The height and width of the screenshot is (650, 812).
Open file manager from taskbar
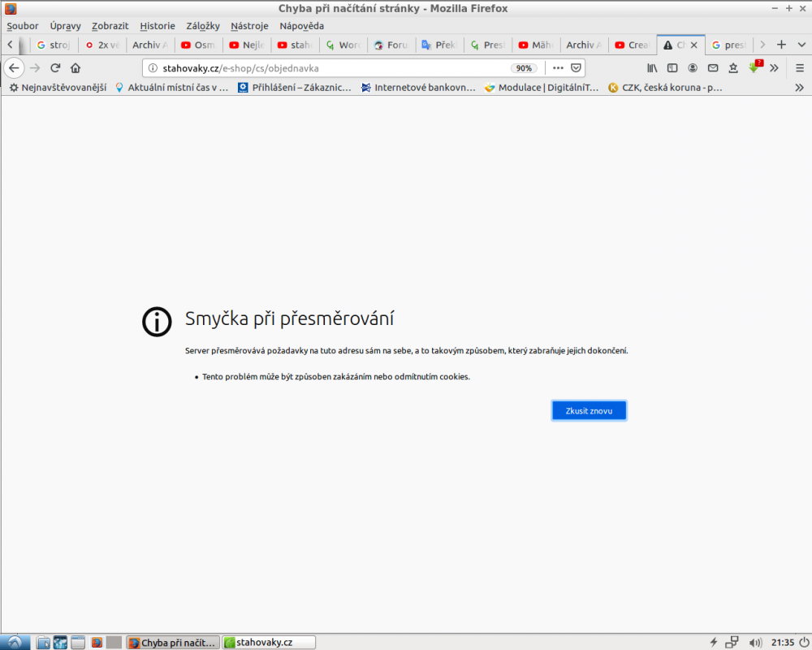pos(44,643)
